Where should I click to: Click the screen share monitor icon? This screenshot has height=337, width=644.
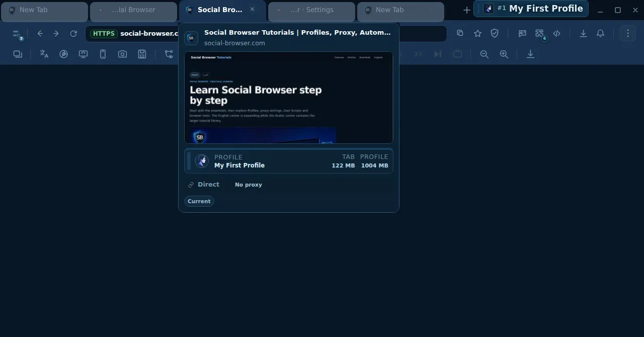pos(83,54)
